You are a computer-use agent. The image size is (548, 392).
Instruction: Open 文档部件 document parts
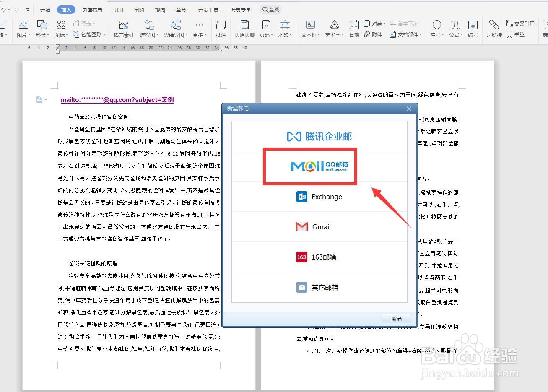pos(405,34)
